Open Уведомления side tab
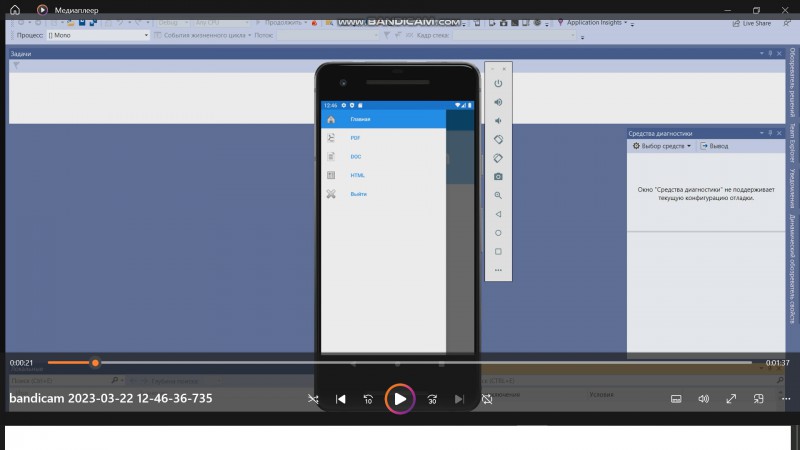 792,188
